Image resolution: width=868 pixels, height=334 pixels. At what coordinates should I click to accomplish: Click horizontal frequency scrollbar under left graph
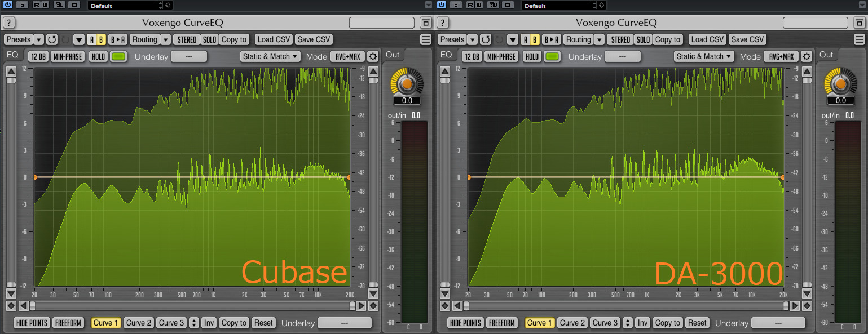coord(192,306)
